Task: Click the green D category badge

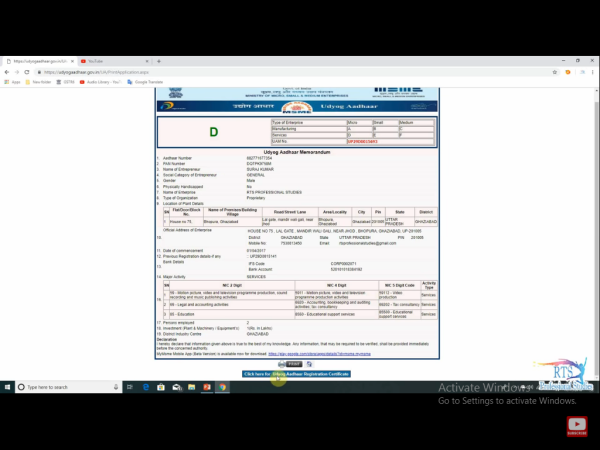Action: click(213, 132)
